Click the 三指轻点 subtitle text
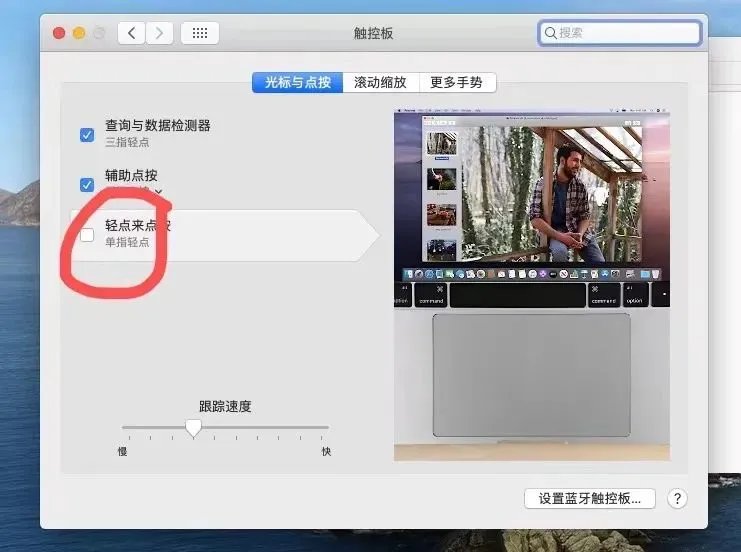The width and height of the screenshot is (741, 552). click(127, 142)
